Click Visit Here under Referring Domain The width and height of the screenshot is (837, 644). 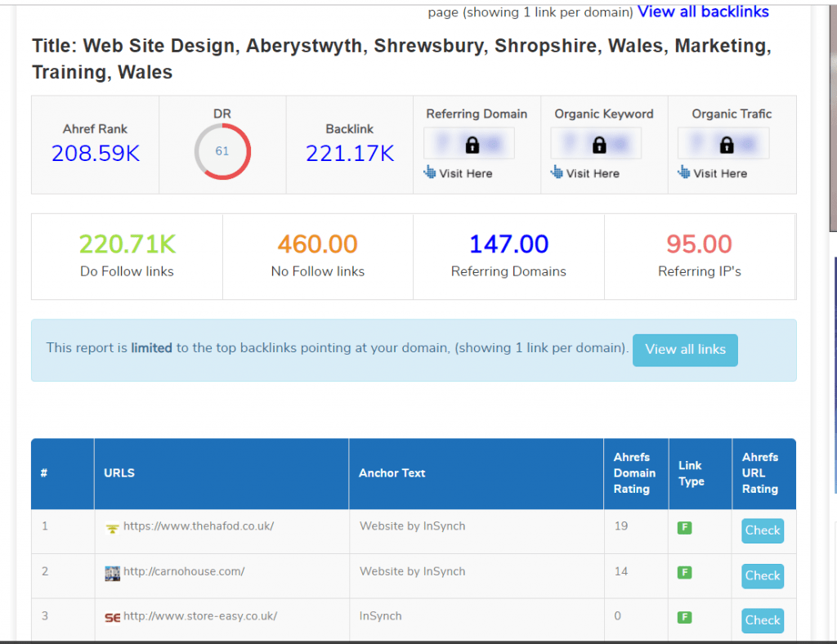[x=465, y=173]
